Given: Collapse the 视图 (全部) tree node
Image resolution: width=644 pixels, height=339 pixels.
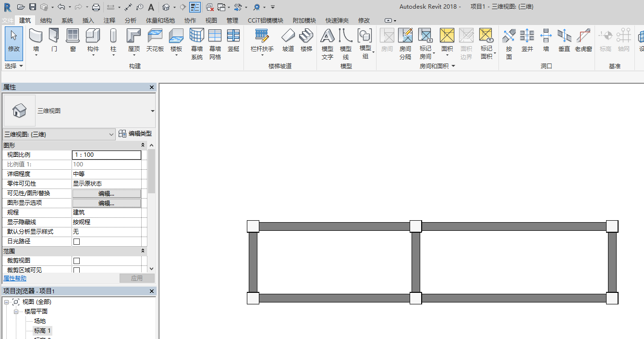Looking at the screenshot, I should [x=6, y=302].
